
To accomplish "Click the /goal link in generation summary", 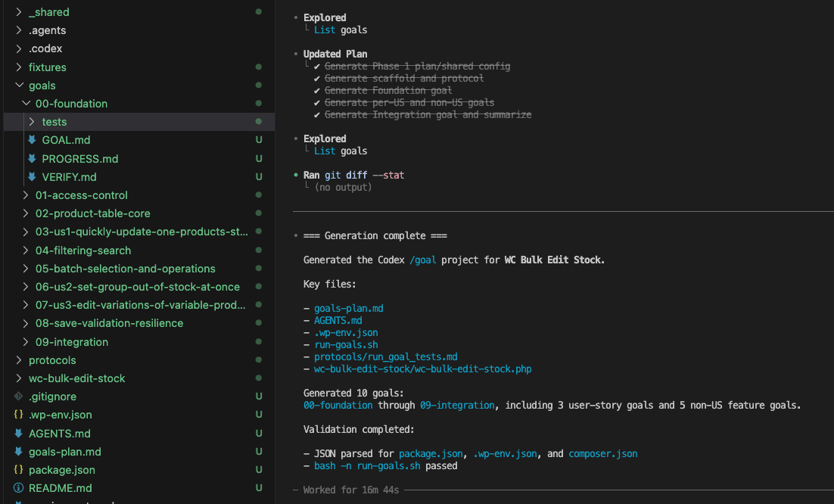I will pyautogui.click(x=423, y=260).
